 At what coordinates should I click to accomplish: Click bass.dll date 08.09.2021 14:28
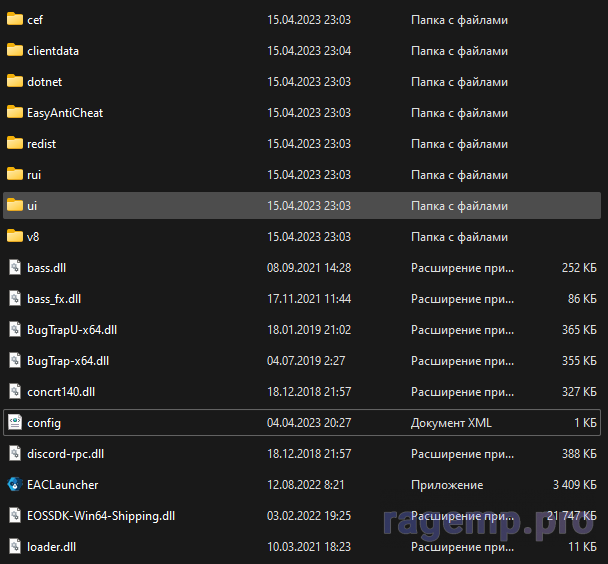(x=309, y=268)
